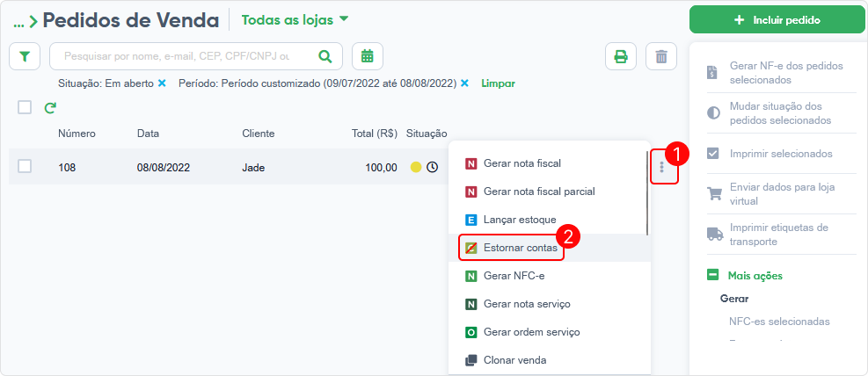The image size is (868, 376).
Task: Click 'NFC-es selecionadas' under Gerar
Action: [x=779, y=322]
